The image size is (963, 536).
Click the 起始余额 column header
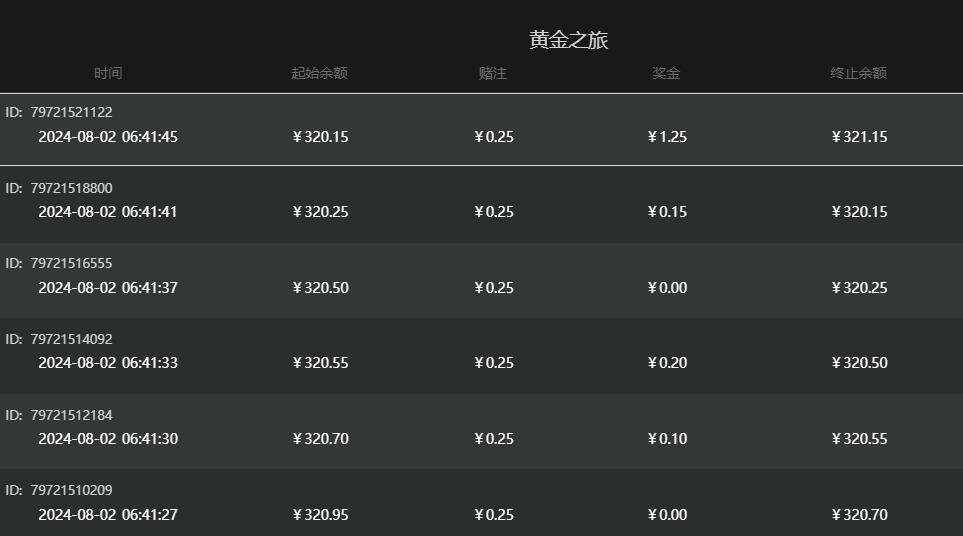coord(320,73)
